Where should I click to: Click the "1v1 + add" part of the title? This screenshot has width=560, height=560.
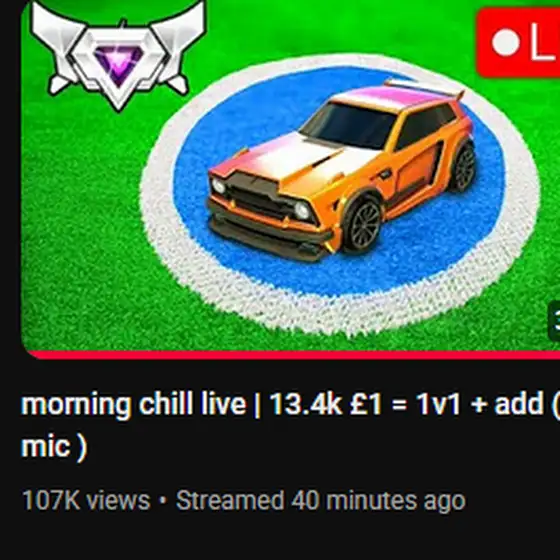480,405
